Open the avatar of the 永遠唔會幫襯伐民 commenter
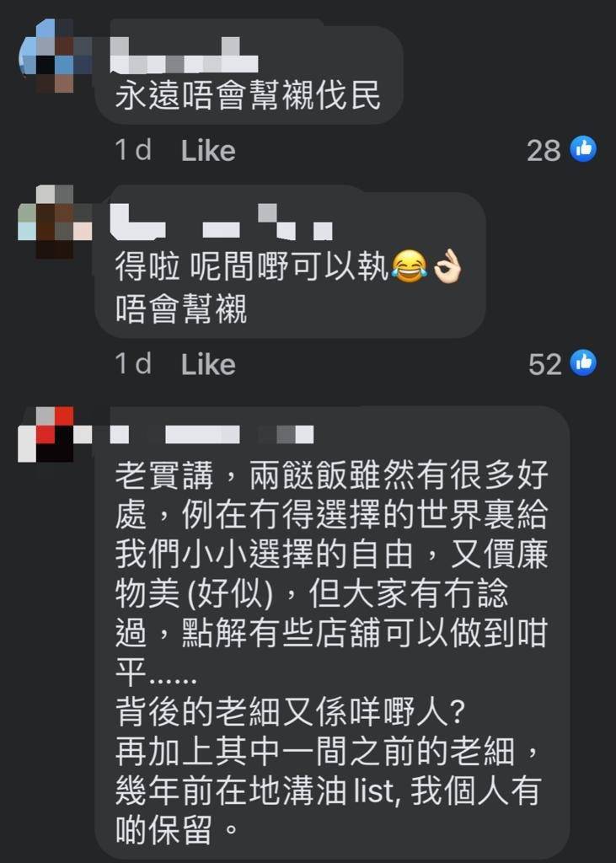 click(55, 56)
